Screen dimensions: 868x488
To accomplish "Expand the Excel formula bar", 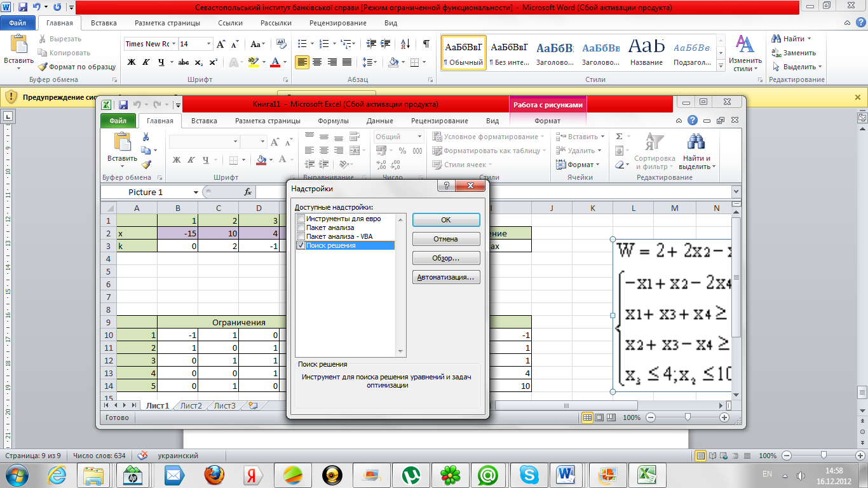I will [x=736, y=191].
